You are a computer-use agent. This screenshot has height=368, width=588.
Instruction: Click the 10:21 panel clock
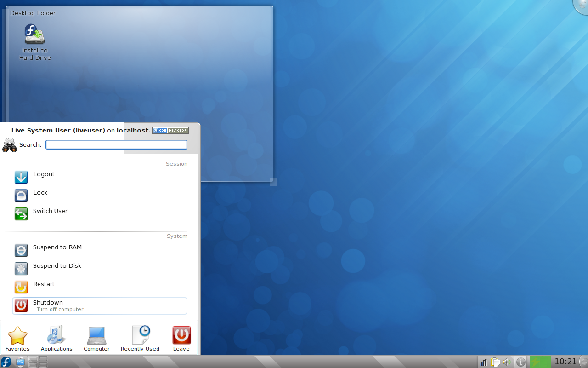tap(565, 362)
